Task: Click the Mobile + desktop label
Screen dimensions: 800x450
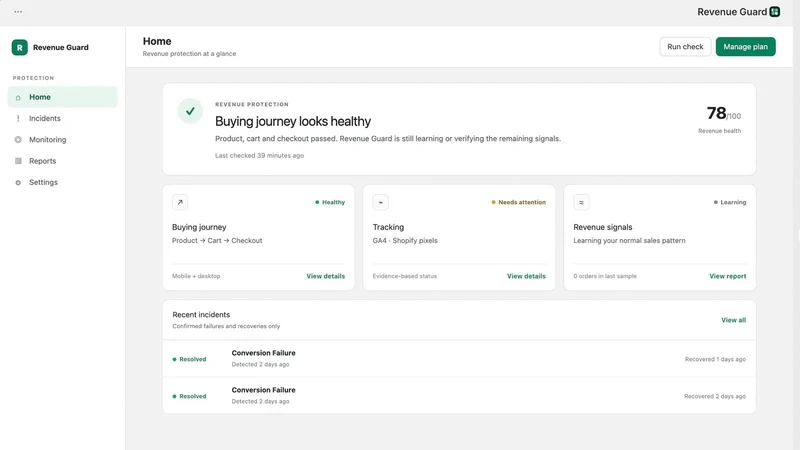Action: 196,276
